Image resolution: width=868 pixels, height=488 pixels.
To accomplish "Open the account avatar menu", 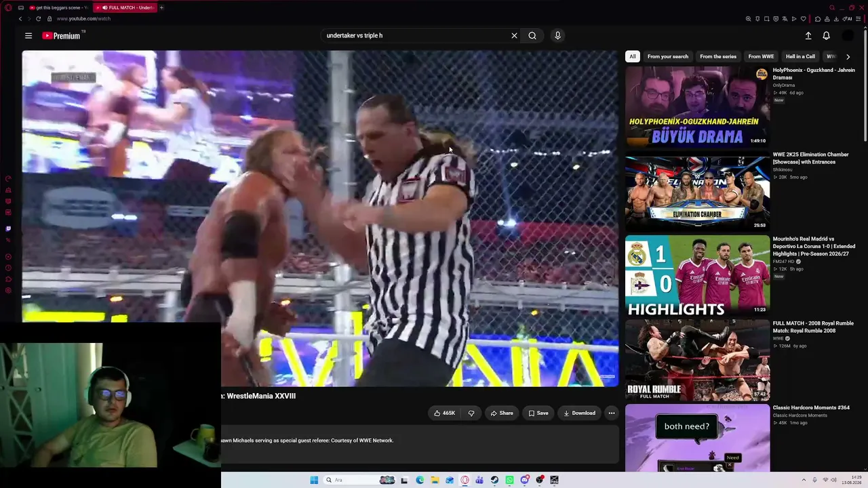I will 848,35.
